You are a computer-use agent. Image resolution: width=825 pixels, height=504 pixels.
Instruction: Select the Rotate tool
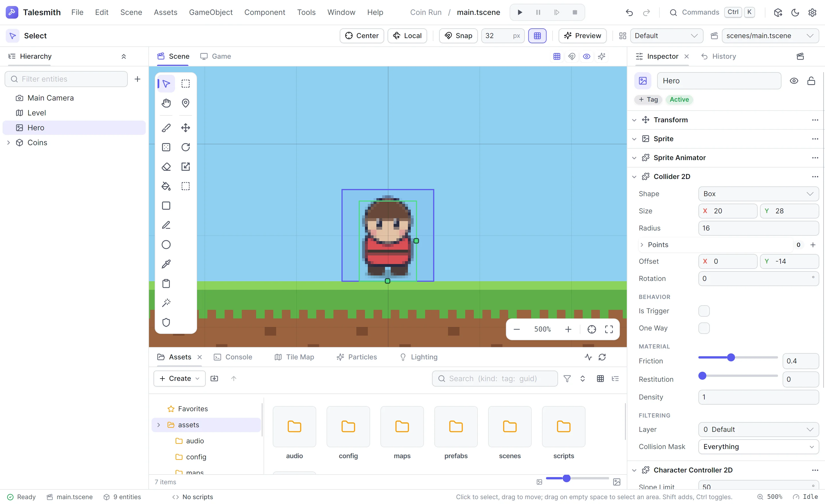[186, 147]
